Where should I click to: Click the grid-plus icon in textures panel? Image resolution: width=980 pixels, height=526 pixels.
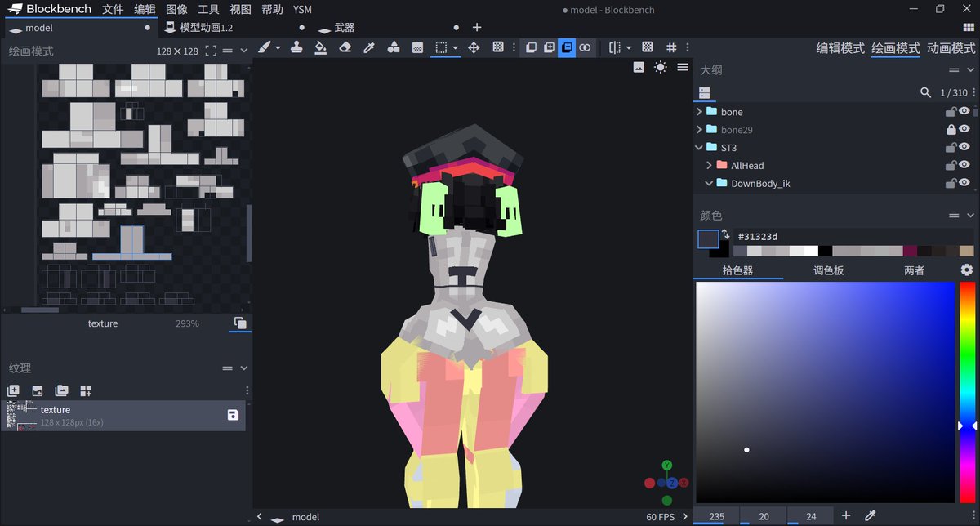(86, 391)
